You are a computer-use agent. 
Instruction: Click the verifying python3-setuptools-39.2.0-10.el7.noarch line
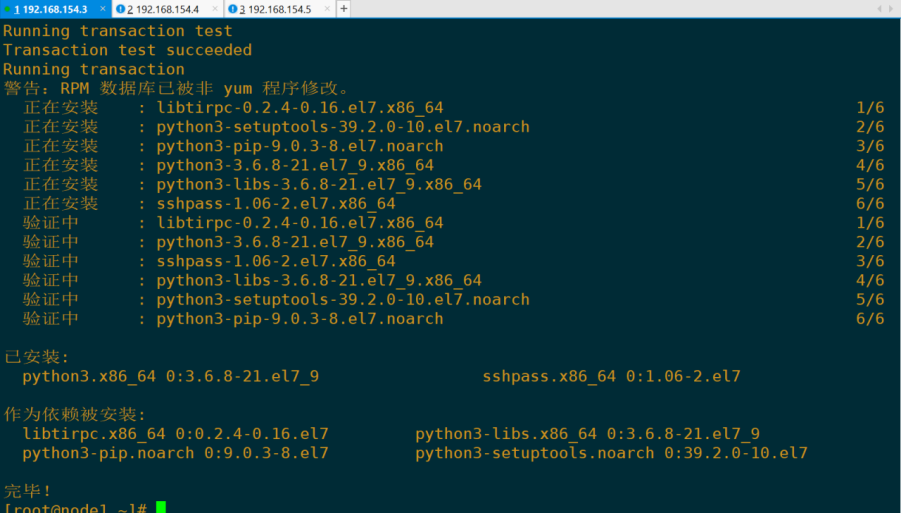pos(453,299)
